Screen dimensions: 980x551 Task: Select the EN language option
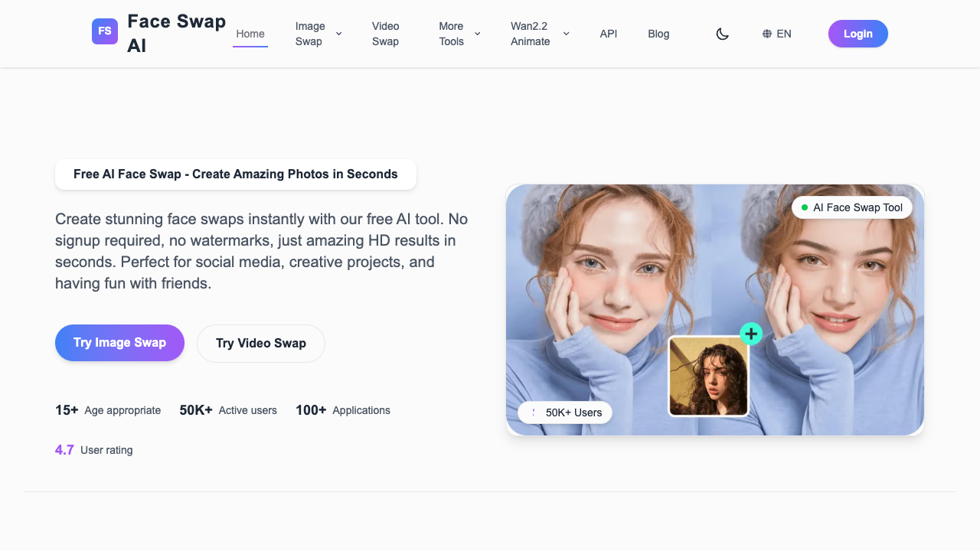[x=784, y=34]
